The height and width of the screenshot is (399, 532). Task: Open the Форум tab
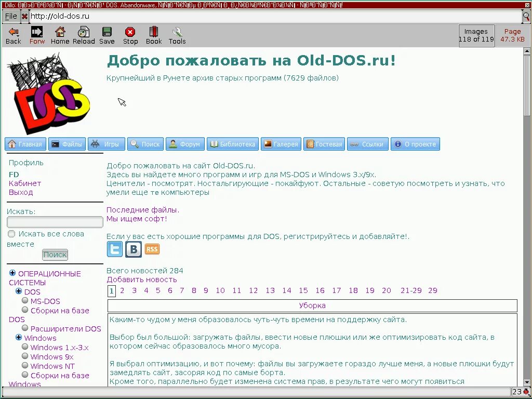pyautogui.click(x=185, y=144)
